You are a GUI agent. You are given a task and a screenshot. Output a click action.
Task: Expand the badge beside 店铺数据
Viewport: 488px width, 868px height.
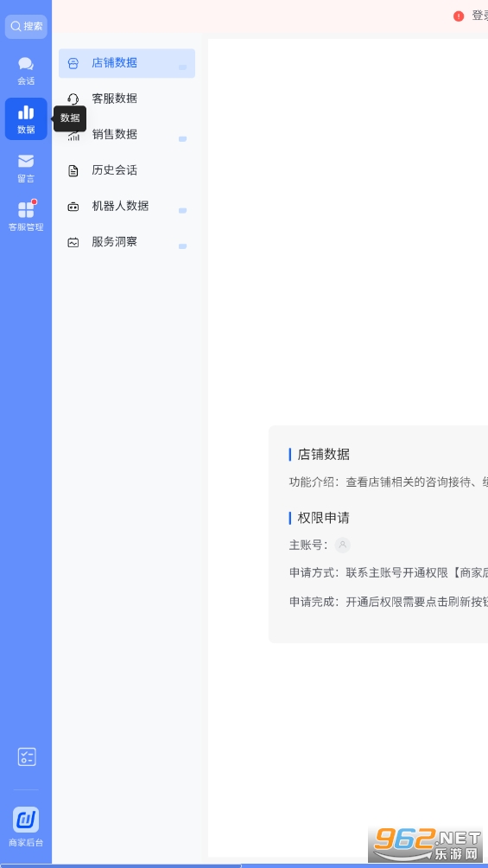click(182, 67)
